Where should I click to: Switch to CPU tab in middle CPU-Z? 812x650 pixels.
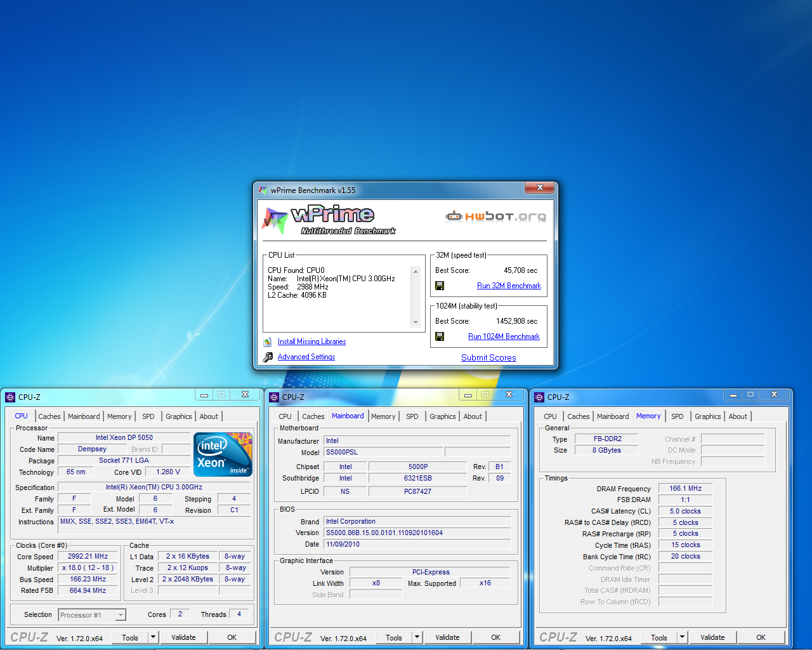point(285,416)
